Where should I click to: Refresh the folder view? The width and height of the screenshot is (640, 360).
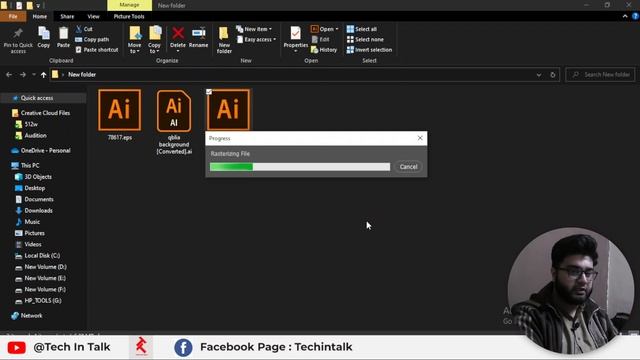[553, 75]
